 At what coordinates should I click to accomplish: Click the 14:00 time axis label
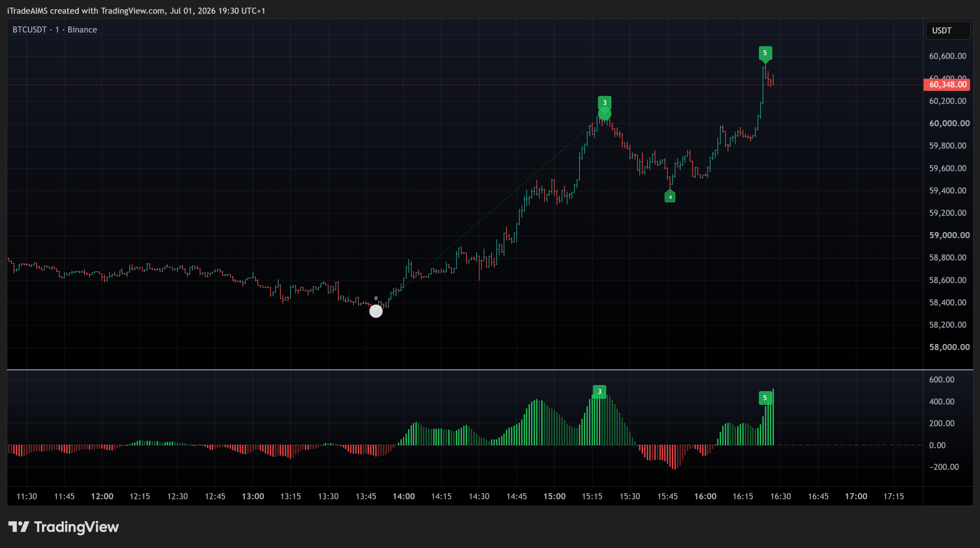tap(404, 496)
